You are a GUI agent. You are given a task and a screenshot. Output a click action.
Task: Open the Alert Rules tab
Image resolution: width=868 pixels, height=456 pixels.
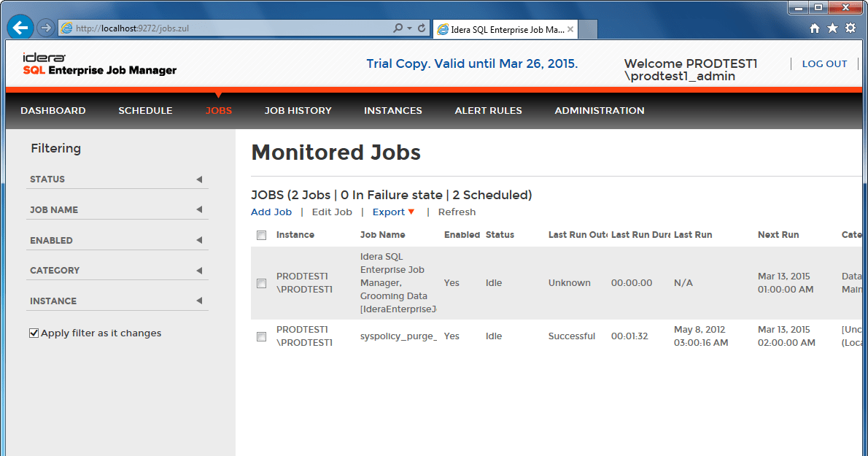[x=488, y=111]
